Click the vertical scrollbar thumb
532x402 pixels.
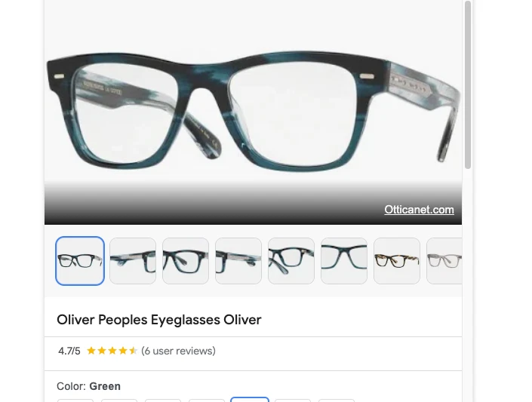(x=468, y=84)
